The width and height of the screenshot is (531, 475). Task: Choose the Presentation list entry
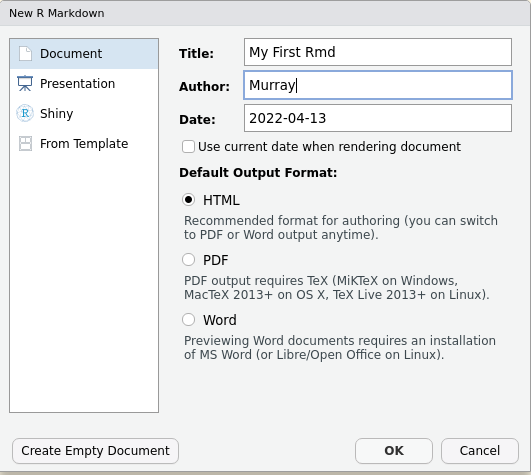[x=84, y=84]
